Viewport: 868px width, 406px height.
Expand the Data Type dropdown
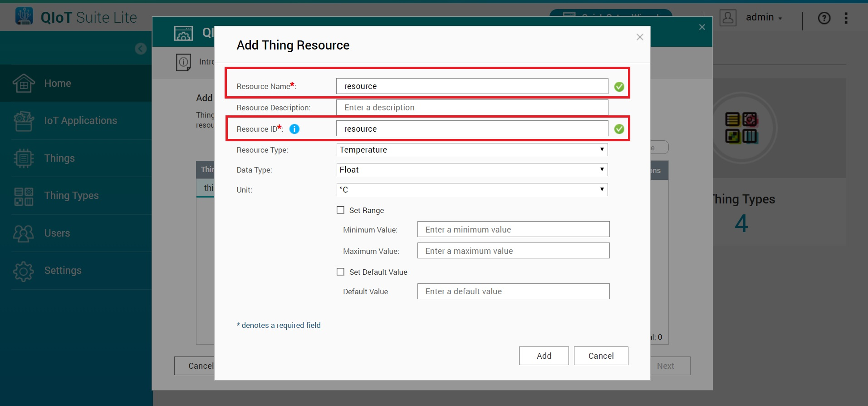coord(471,170)
